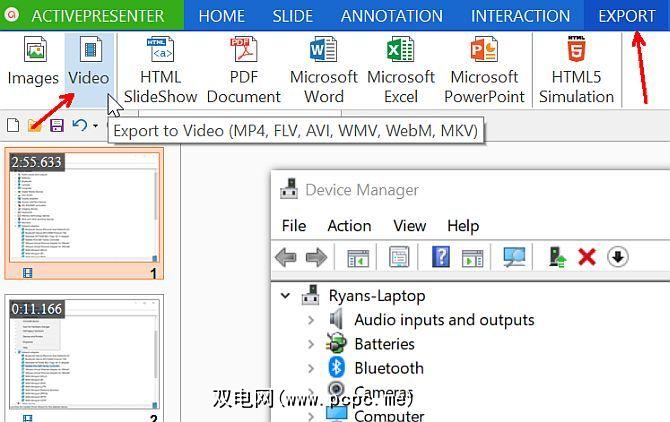
Task: Scan for hardware changes monitor icon
Action: pos(514,257)
